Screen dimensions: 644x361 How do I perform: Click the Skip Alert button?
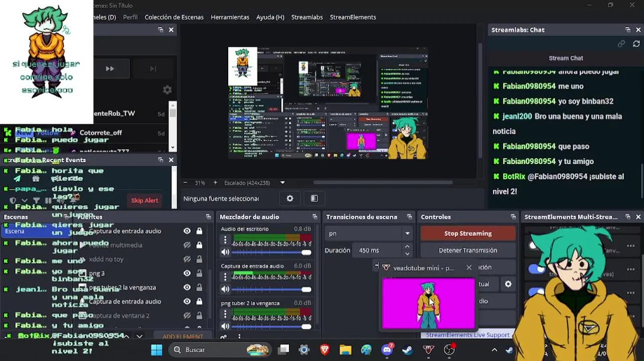coord(144,201)
